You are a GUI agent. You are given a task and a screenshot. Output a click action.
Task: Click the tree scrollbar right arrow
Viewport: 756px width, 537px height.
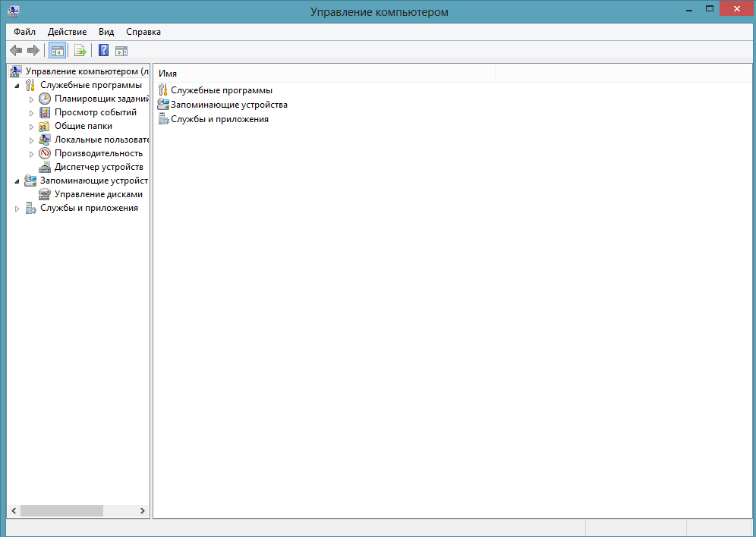[x=143, y=510]
